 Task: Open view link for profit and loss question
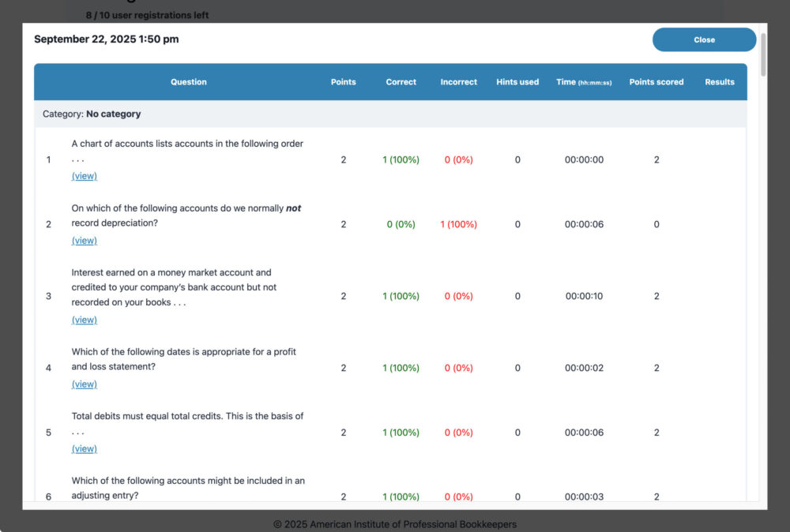85,384
